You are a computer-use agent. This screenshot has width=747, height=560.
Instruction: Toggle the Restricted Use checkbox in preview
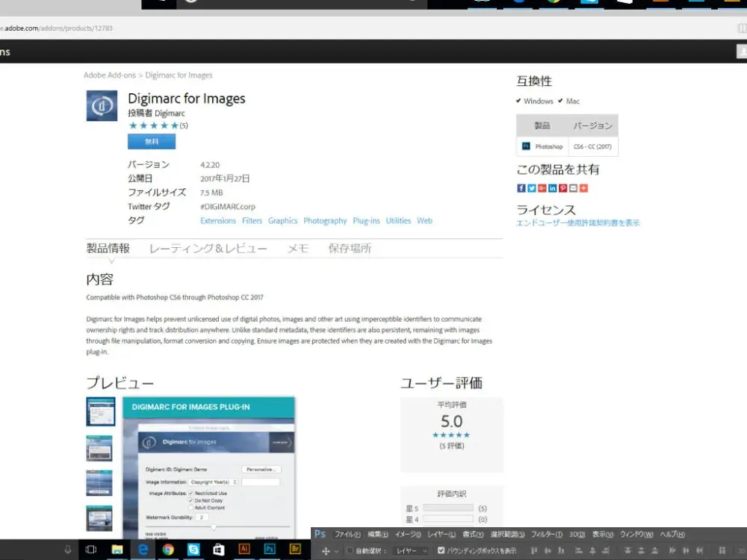click(x=190, y=494)
